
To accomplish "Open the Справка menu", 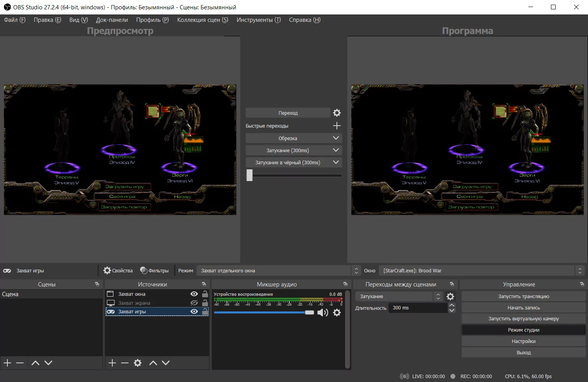I will [x=305, y=20].
